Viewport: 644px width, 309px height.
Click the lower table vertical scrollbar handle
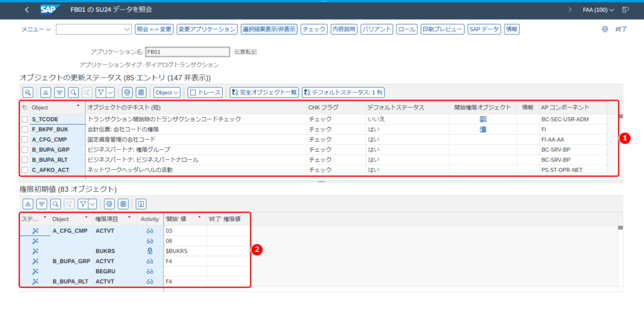tap(621, 228)
